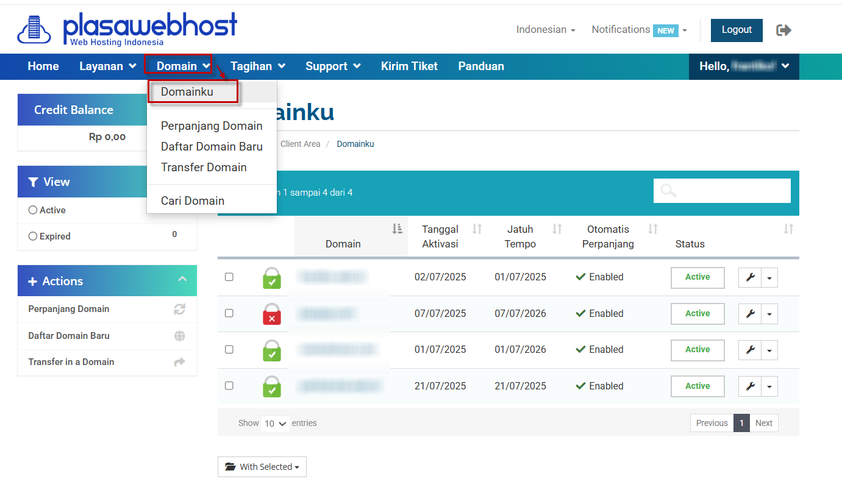The height and width of the screenshot is (504, 842).
Task: Choose Perpanjang Domain from Domain menu
Action: (x=212, y=126)
